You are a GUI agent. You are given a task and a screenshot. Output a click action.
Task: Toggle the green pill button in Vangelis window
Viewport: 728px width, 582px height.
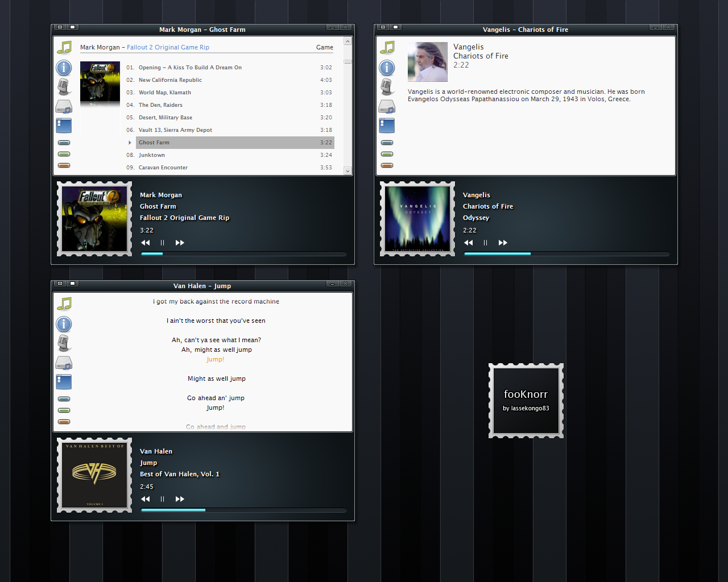pyautogui.click(x=387, y=154)
